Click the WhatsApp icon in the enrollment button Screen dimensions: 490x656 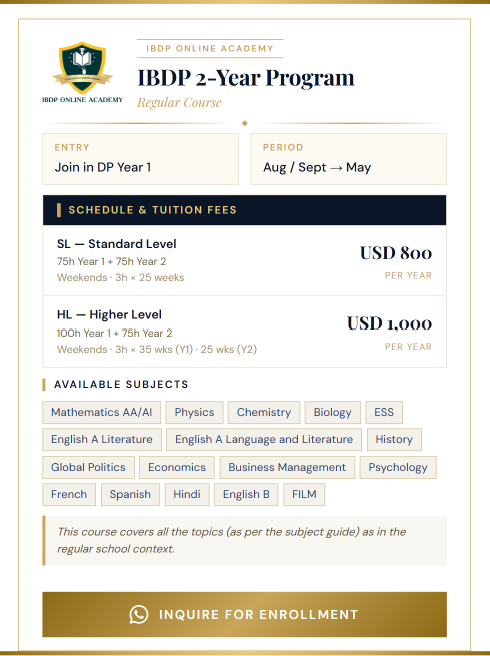click(139, 615)
